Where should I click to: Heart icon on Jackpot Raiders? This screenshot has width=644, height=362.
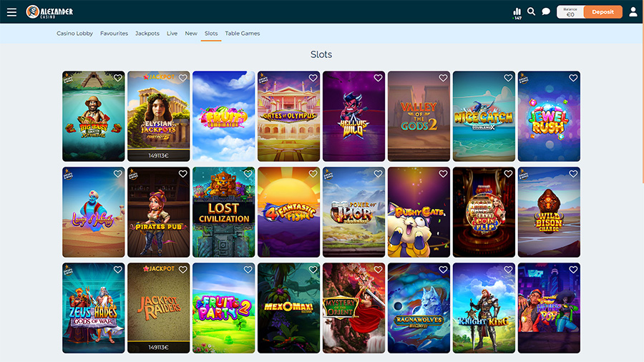(x=182, y=270)
